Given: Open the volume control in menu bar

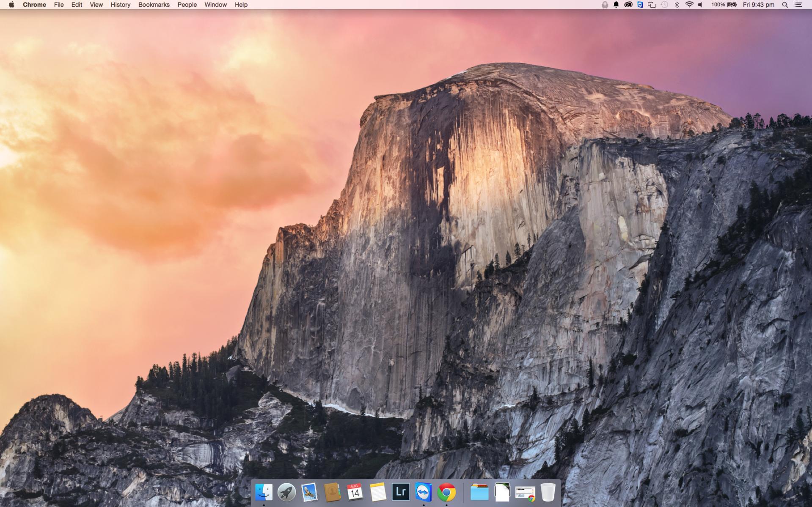Looking at the screenshot, I should pyautogui.click(x=700, y=5).
